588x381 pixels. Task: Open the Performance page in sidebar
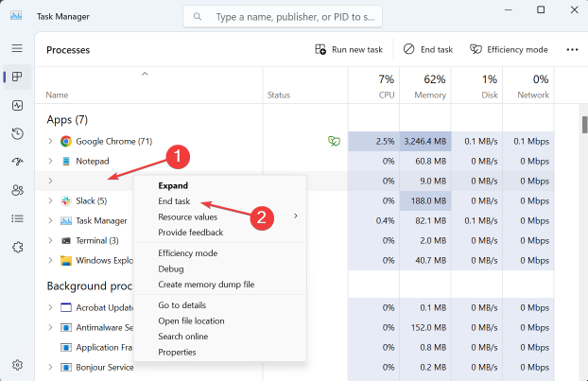[x=17, y=106]
